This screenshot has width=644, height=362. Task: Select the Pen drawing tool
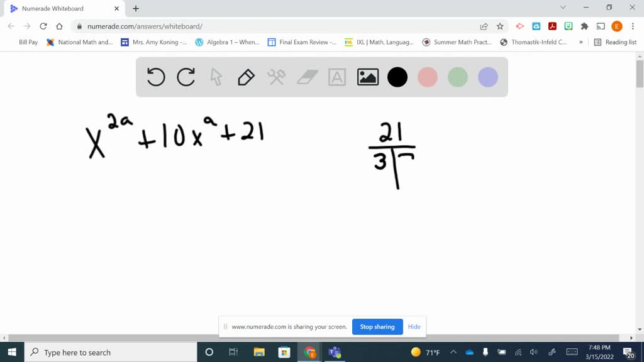tap(246, 77)
